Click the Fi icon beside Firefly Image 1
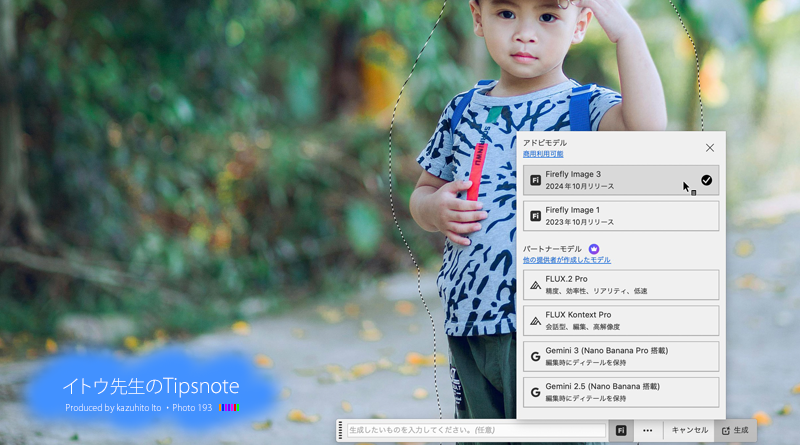This screenshot has width=800, height=445. (x=535, y=216)
